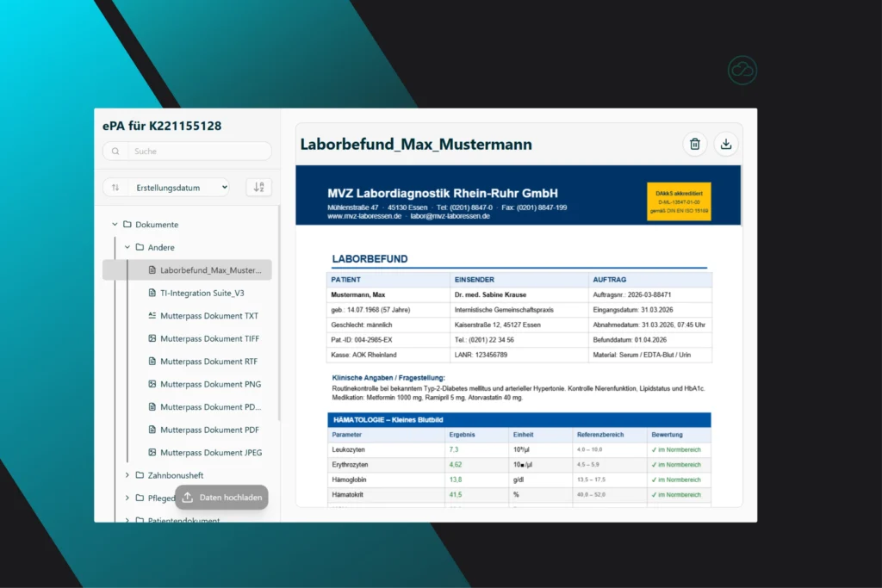Delete the Laborbefund document via trash icon
The image size is (882, 588).
coord(694,144)
